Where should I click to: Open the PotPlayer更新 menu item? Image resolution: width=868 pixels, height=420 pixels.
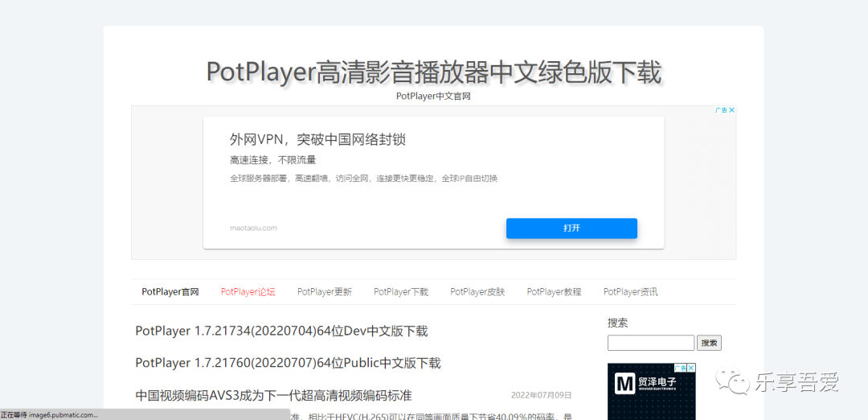tap(324, 292)
